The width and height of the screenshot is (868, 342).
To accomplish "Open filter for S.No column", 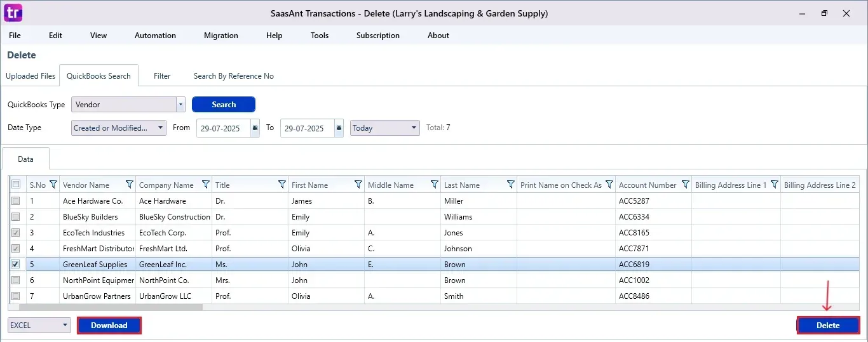I will (x=53, y=185).
